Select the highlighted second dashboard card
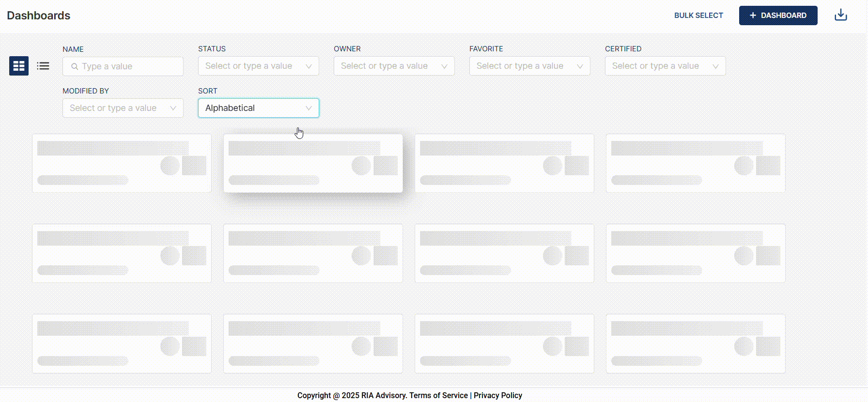Image resolution: width=868 pixels, height=402 pixels. pyautogui.click(x=313, y=163)
